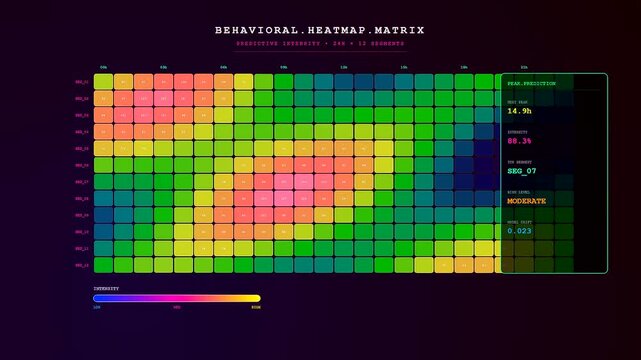
Task: Click the predictive intensity subtitle line
Action: pyautogui.click(x=320, y=43)
